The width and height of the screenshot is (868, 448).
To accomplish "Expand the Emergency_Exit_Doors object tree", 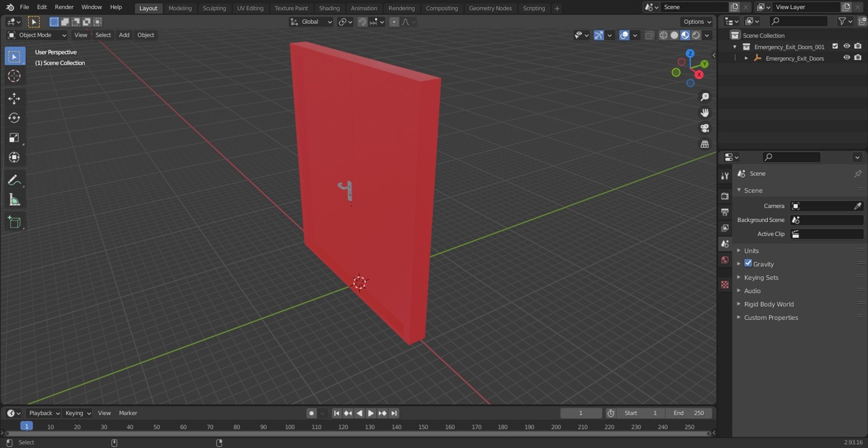I will [746, 58].
